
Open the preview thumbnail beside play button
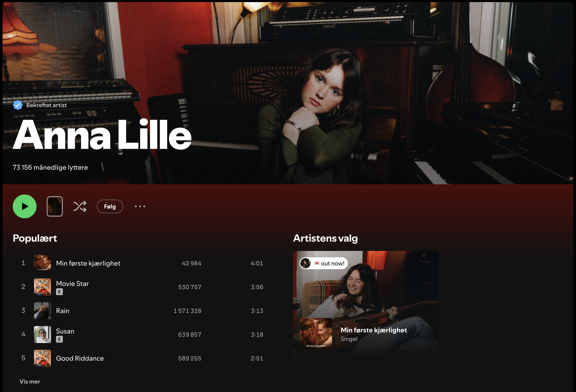pyautogui.click(x=55, y=206)
